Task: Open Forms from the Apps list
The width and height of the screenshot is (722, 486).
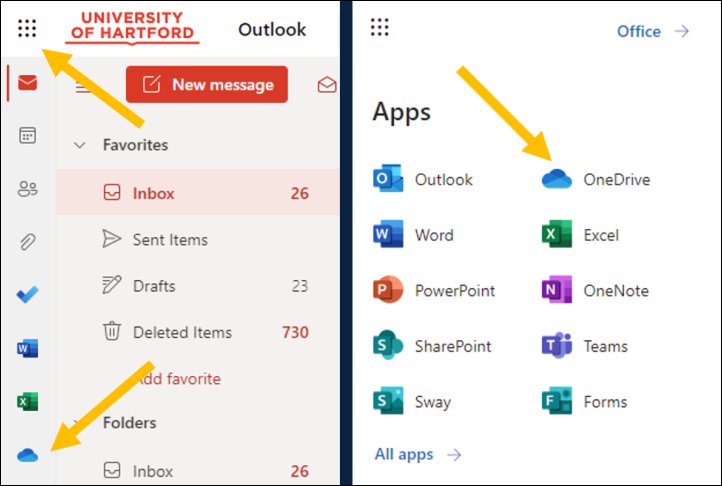Action: 584,401
